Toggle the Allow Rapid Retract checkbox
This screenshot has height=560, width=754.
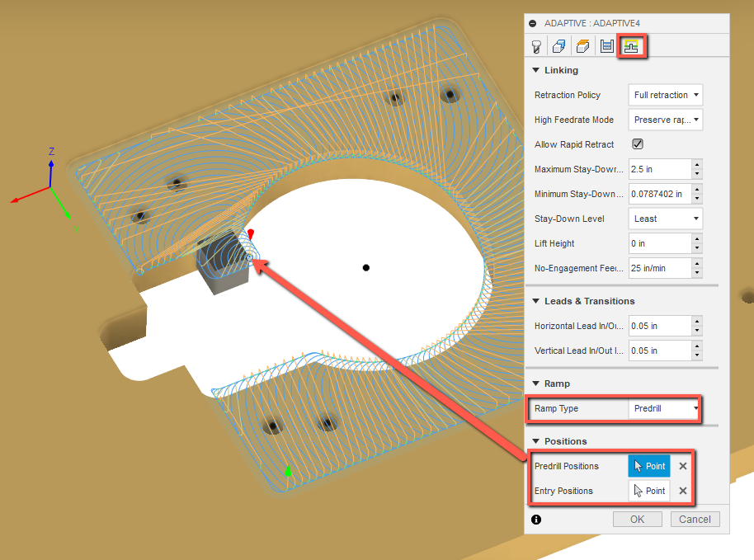tap(638, 144)
